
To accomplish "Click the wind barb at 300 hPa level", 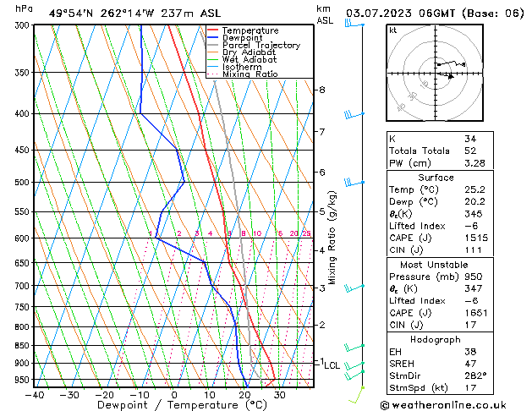I will [354, 24].
